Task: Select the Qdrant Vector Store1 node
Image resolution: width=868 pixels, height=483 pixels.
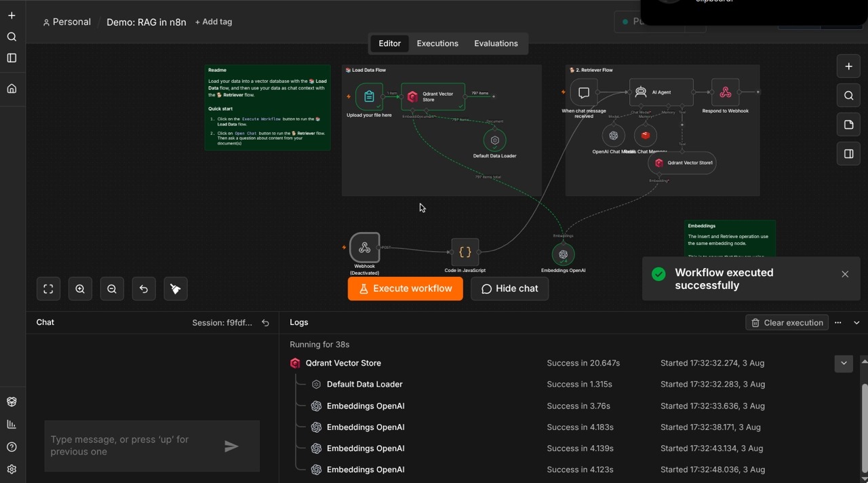Action: 682,163
